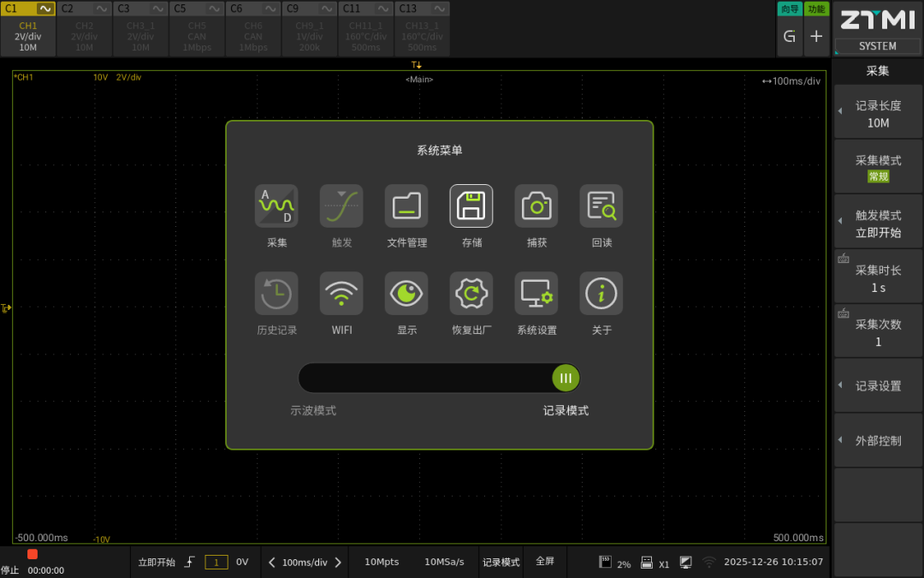924x578 pixels.
Task: Open 文件管理 (File Manager) icon
Action: point(406,206)
